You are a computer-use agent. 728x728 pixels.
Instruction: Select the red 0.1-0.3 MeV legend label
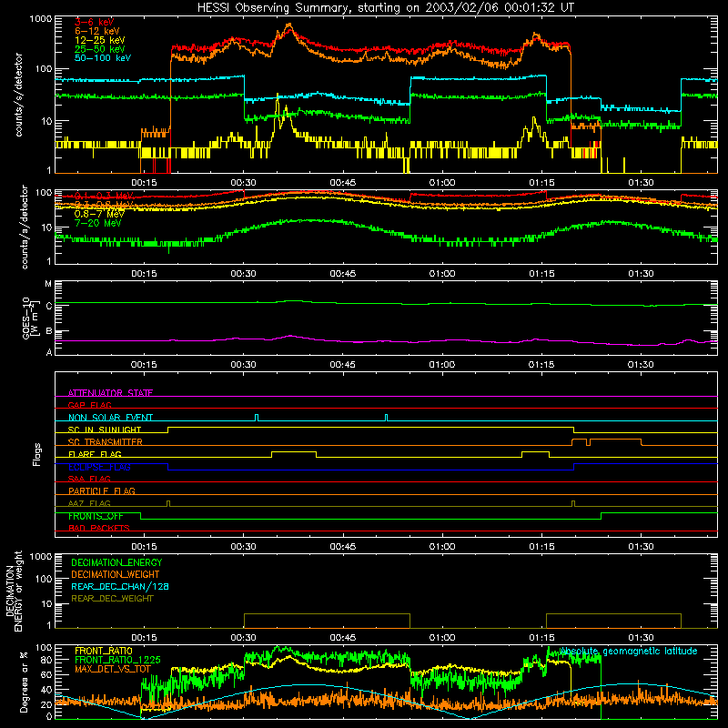104,196
